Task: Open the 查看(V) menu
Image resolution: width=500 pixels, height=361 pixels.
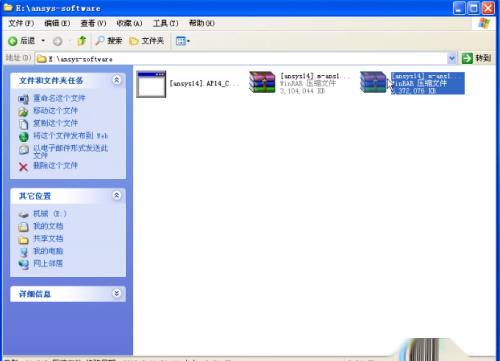Action: (x=93, y=23)
